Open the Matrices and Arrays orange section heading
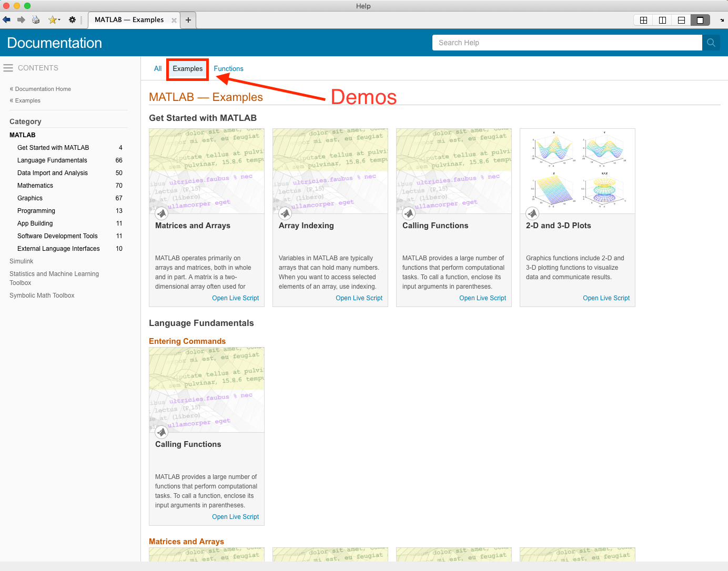 coord(187,542)
